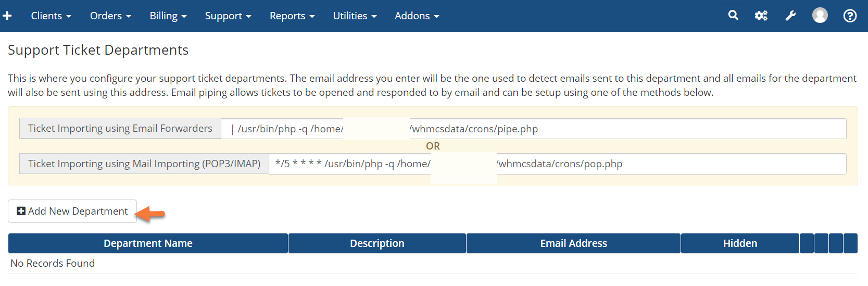Screen dimensions: 868x286
Task: Open the Support menu
Action: coord(228,16)
